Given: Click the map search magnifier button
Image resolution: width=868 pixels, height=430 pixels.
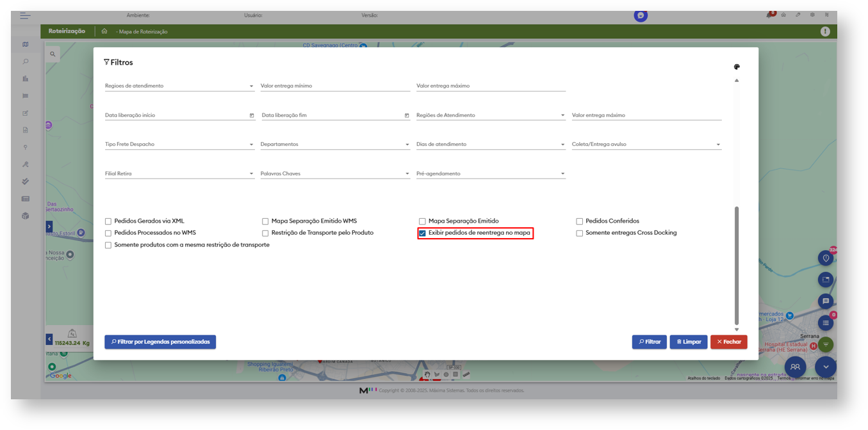Looking at the screenshot, I should pos(53,54).
